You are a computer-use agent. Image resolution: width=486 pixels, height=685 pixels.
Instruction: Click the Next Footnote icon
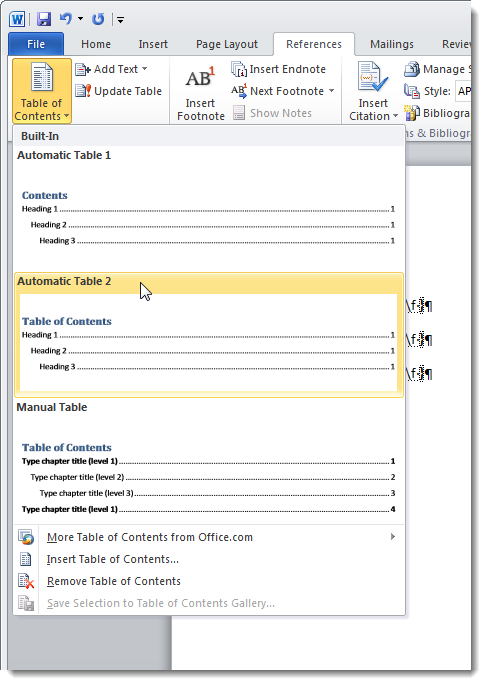point(239,91)
